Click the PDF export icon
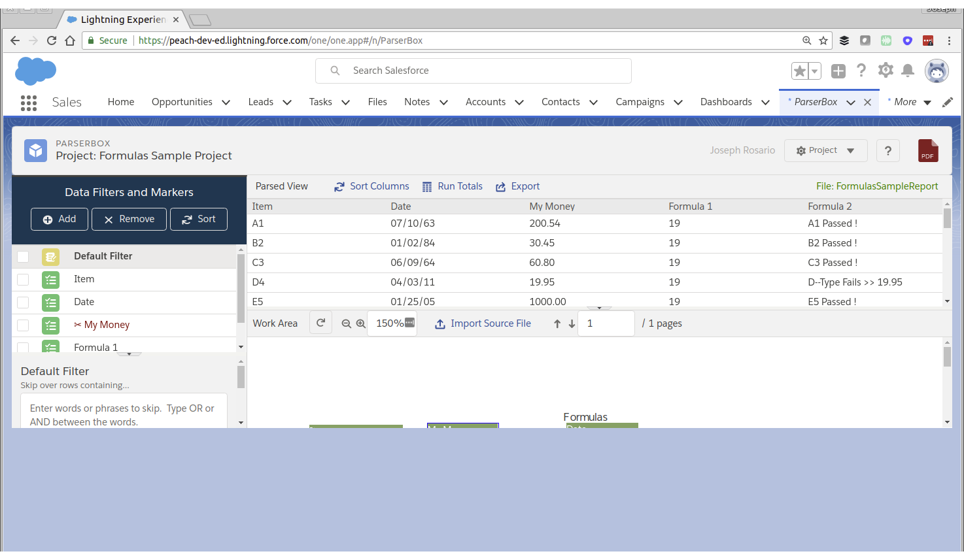 (927, 151)
